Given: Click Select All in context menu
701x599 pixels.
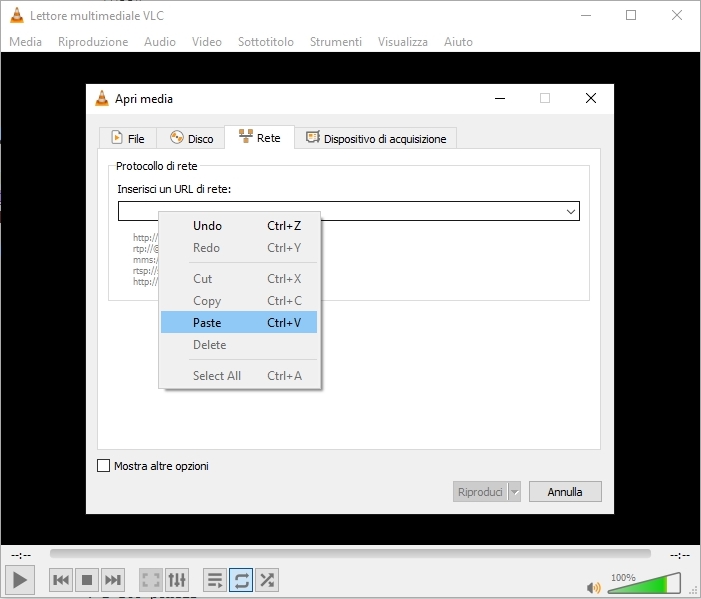Looking at the screenshot, I should point(239,375).
